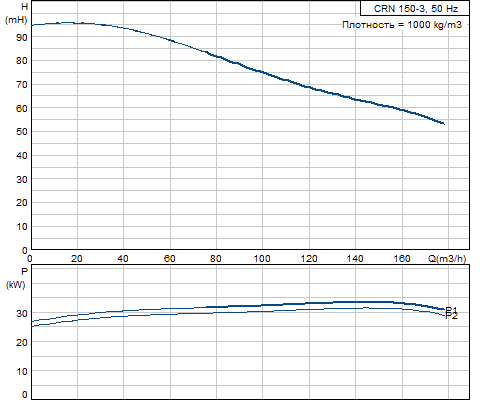Image resolution: width=500 pixels, height=400 pixels.
Task: Click the P1 curve at 140 m3/h
Action: tap(355, 302)
